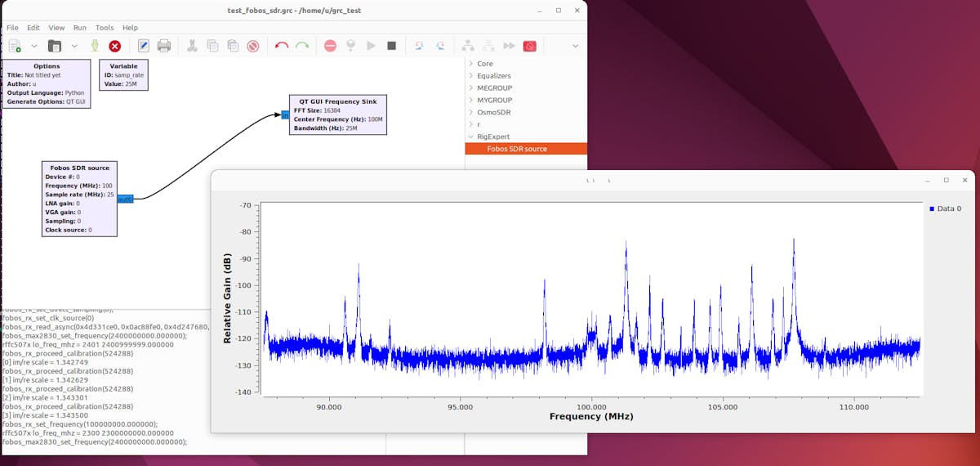Click the Disable block crossed hierarchy icon
The width and height of the screenshot is (980, 466).
[x=488, y=46]
